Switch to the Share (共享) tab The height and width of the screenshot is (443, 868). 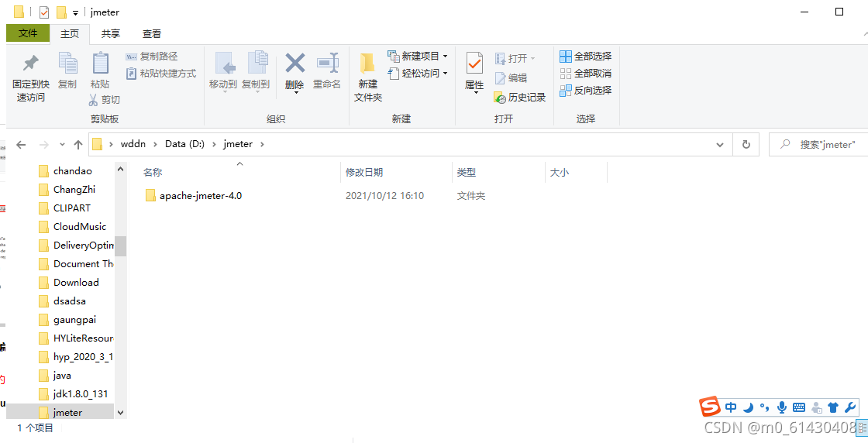[110, 34]
